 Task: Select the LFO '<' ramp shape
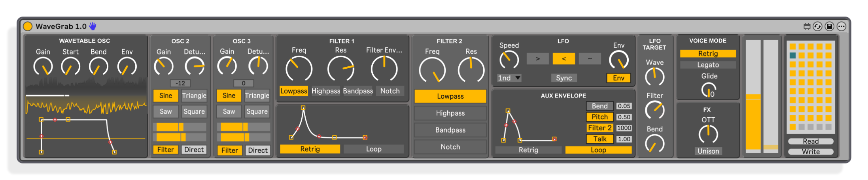tap(564, 58)
